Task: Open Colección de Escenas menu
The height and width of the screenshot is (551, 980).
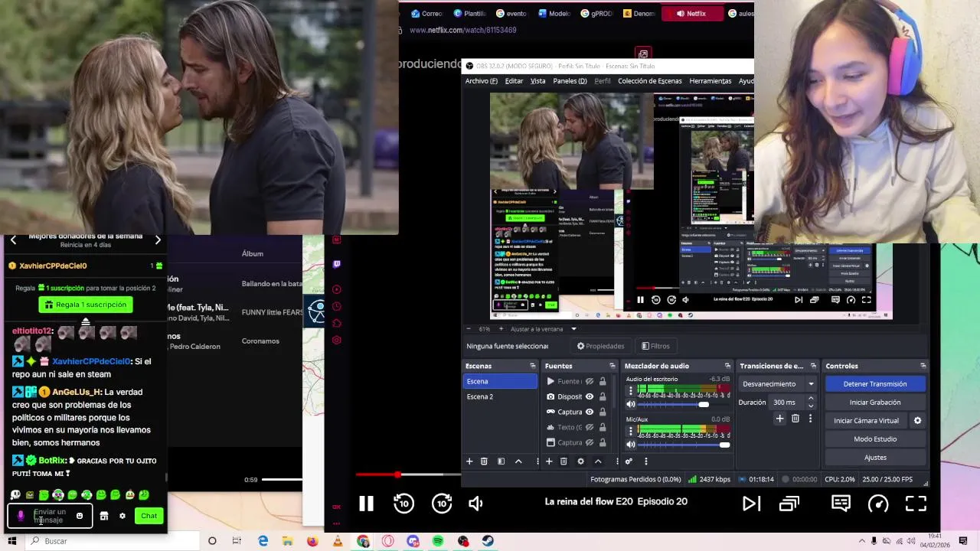Action: click(649, 81)
